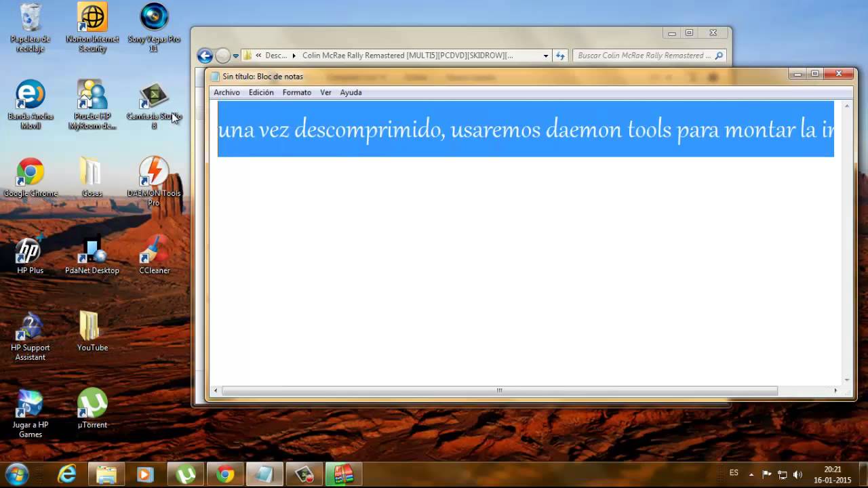Click the search magnifier icon in Explorer
Image resolution: width=868 pixels, height=488 pixels.
click(719, 56)
